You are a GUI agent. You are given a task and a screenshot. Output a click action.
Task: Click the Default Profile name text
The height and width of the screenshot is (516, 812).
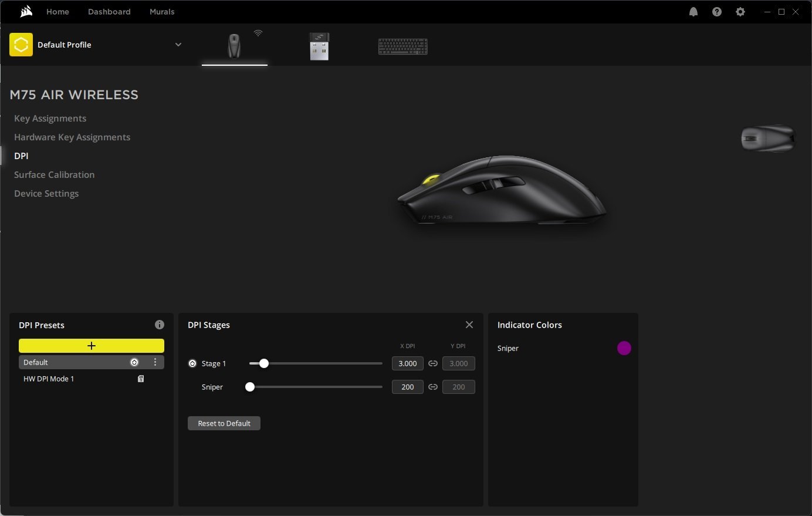click(65, 45)
